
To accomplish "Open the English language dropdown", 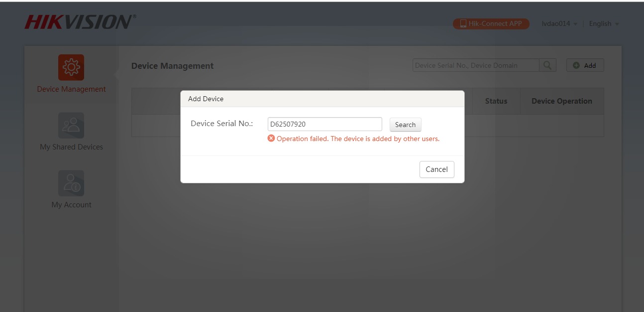I will [603, 24].
